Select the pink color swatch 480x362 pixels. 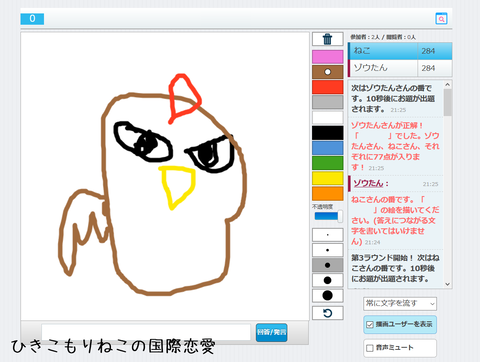click(327, 57)
